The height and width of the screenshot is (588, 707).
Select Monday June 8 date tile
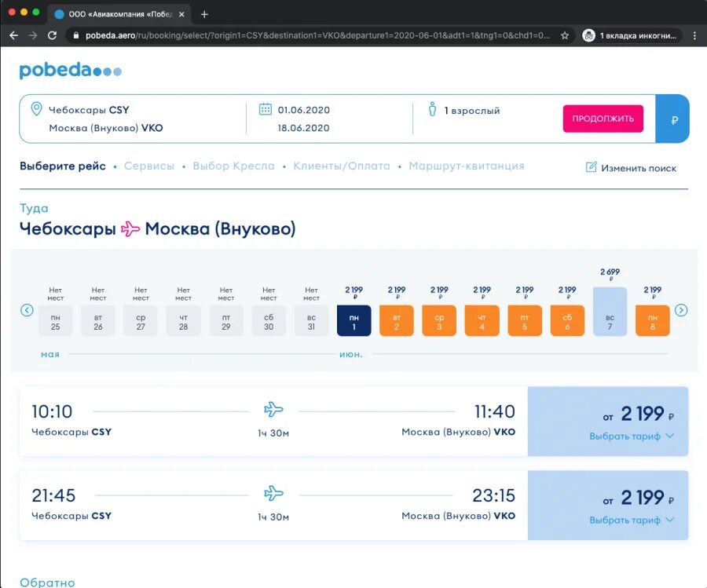(x=653, y=321)
